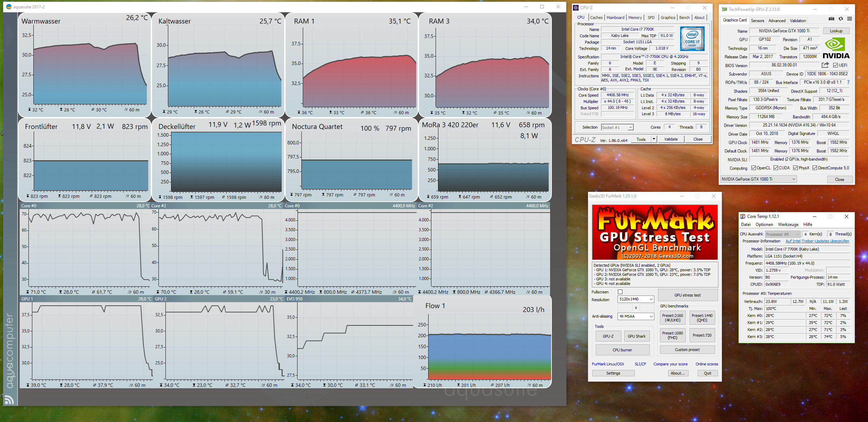Switch to the GPU-Z Sensors tab
Screen dimensions: 868x422
757,21
